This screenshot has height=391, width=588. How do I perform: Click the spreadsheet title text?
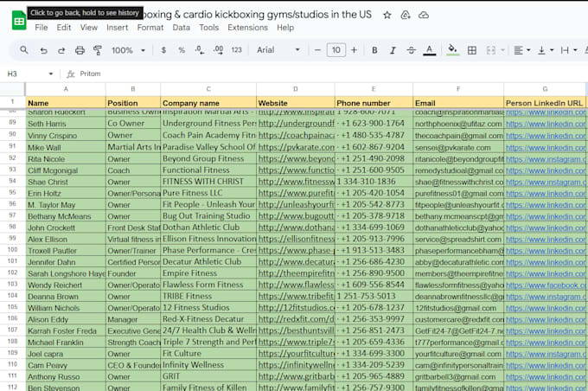click(x=258, y=15)
